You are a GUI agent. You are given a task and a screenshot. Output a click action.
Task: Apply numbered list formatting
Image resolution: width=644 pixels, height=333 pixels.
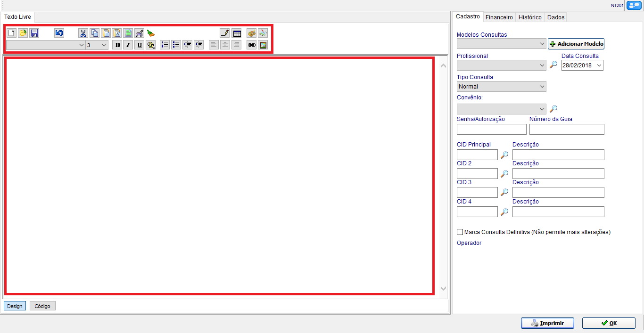[165, 45]
